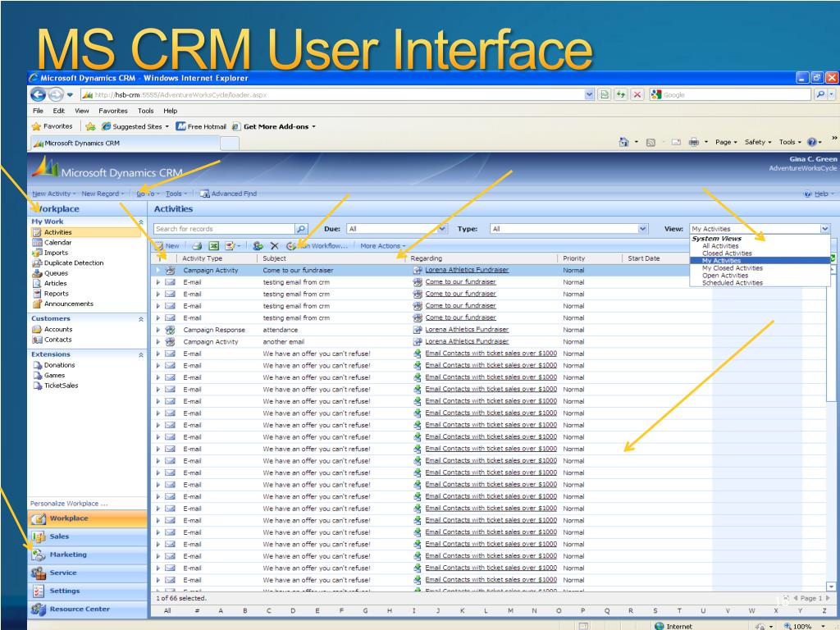This screenshot has height=630, width=840.
Task: Select Open Activities in the view list
Action: (725, 276)
